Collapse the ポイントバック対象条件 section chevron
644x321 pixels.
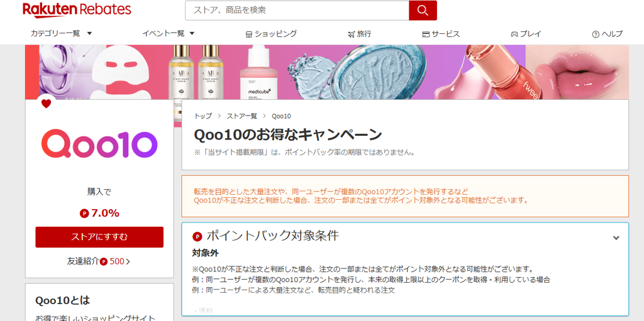[616, 237]
